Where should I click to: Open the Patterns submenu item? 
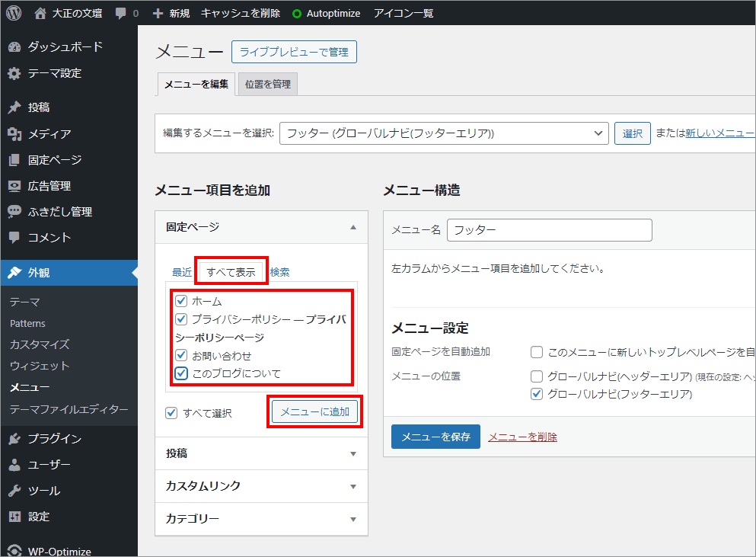27,323
